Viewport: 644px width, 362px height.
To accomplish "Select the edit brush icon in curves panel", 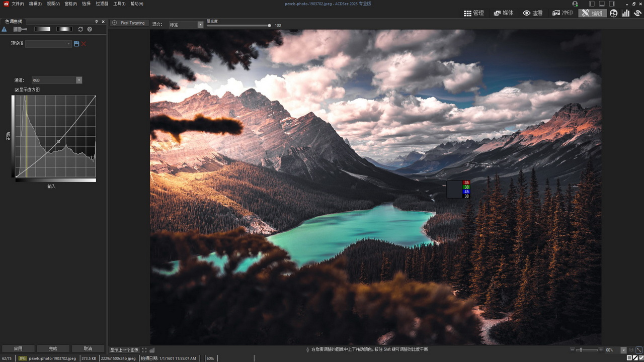I will click(x=20, y=29).
